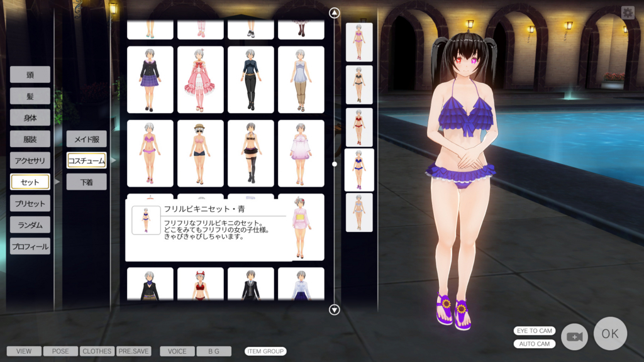This screenshot has height=362, width=644.
Task: Pick the blue bikini color variant
Action: point(359,170)
